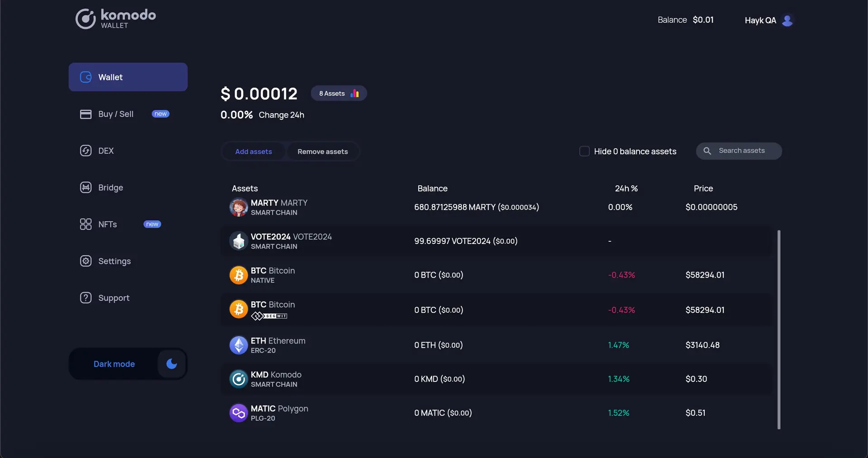Click the Add assets button
This screenshot has width=868, height=458.
coord(254,151)
